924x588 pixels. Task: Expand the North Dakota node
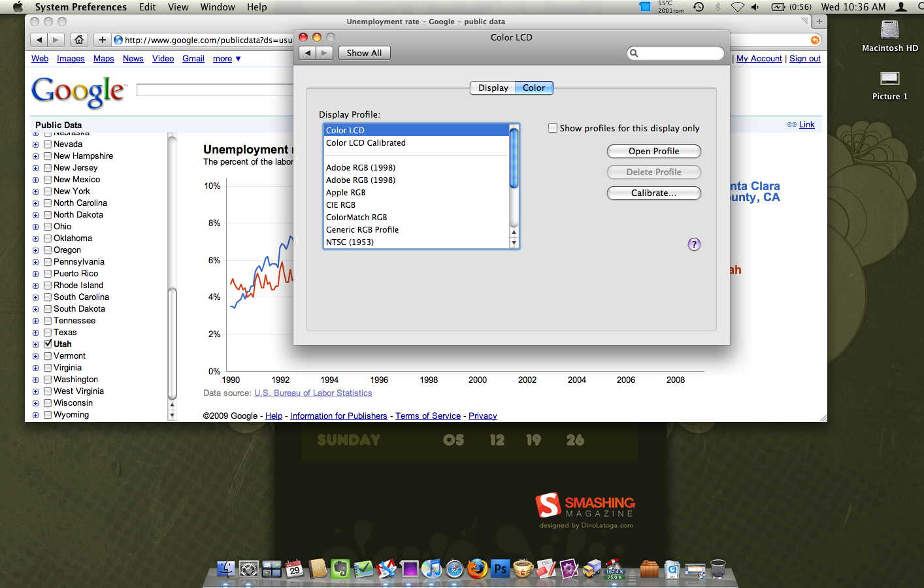(35, 215)
